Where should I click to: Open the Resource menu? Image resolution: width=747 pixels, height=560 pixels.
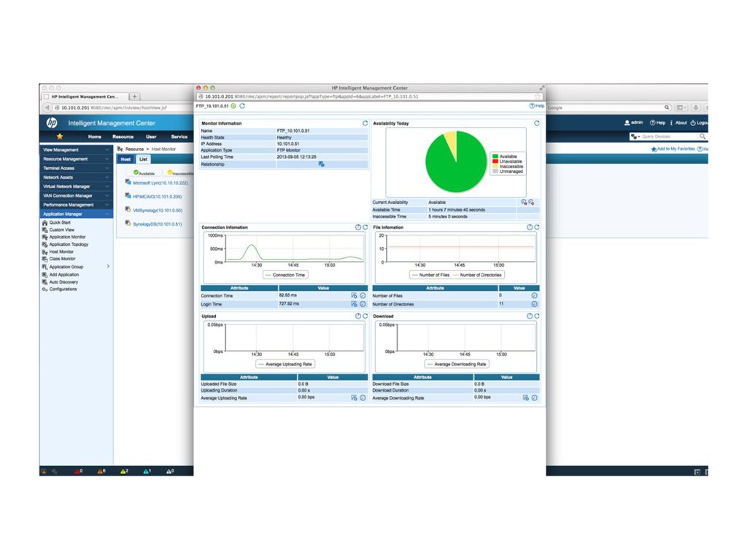(x=123, y=136)
